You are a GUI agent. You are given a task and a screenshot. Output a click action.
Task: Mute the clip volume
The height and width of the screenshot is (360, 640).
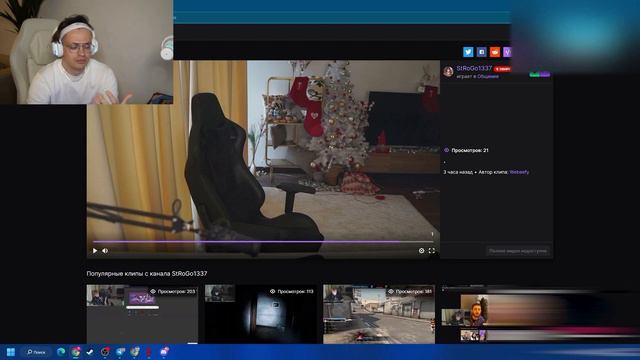coord(105,251)
